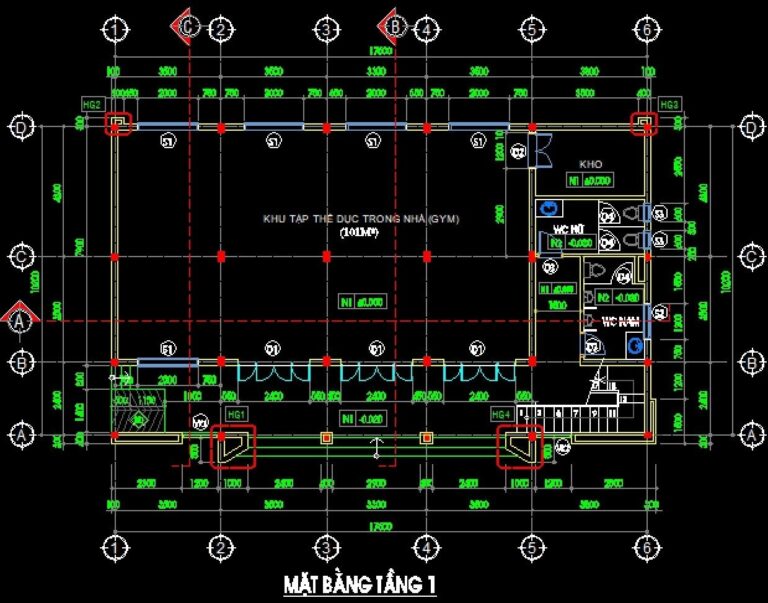Select the red-boxed column below the HG1 tag
The height and width of the screenshot is (603, 768).
tap(232, 444)
